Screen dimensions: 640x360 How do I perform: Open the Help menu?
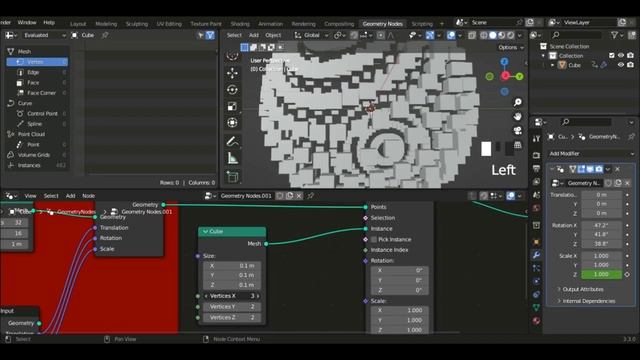pyautogui.click(x=49, y=22)
